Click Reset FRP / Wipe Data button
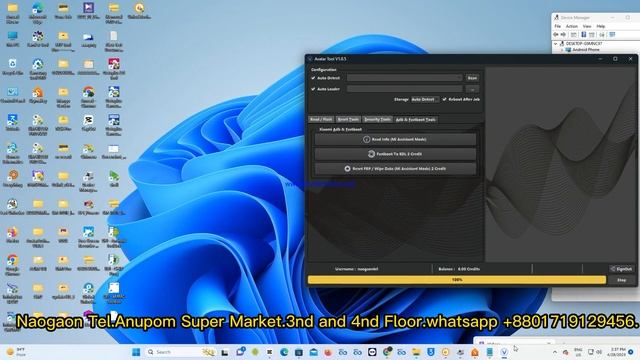This screenshot has height=360, width=640. pos(395,169)
